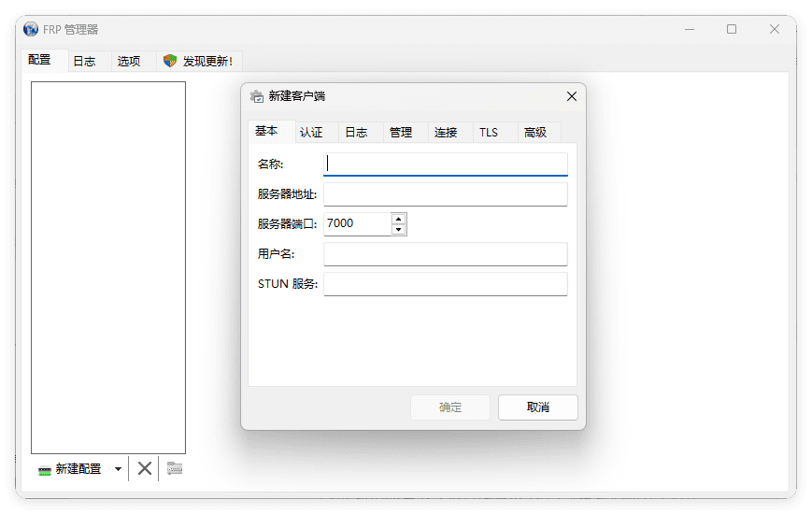812x514 pixels.
Task: Decrease 服务器端口 with the down arrow
Action: click(x=398, y=230)
